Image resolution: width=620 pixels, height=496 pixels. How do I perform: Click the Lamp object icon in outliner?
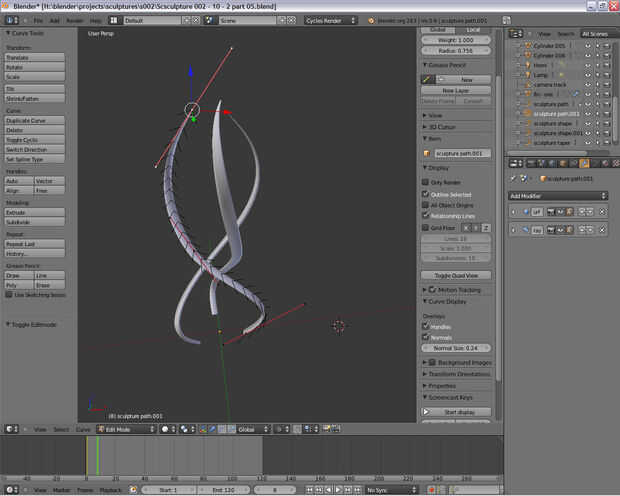point(526,75)
